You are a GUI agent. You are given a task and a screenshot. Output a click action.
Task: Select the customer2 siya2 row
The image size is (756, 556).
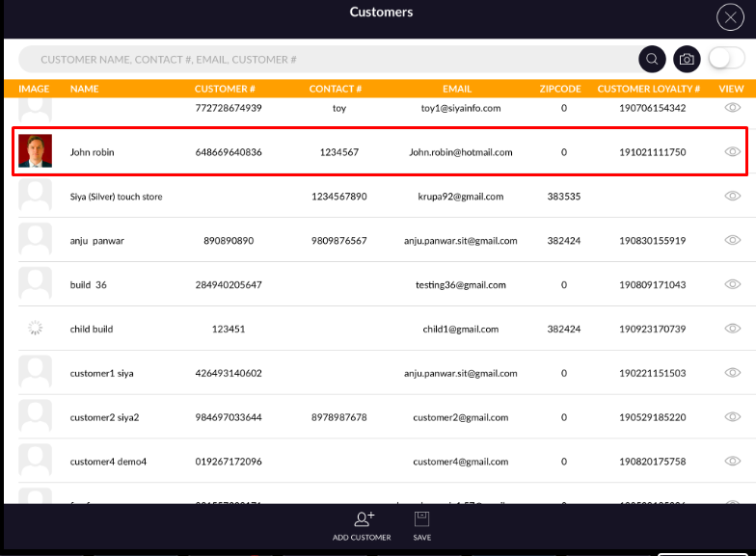pyautogui.click(x=104, y=417)
